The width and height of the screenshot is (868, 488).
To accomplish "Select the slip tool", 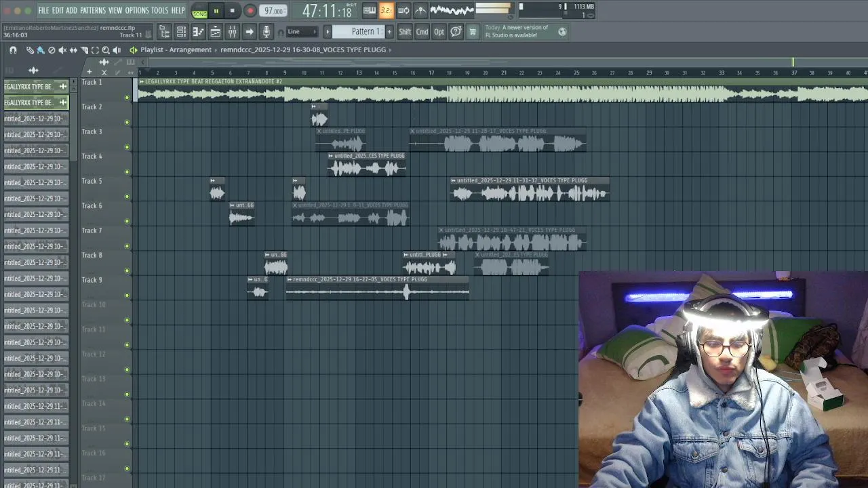I will (x=73, y=50).
